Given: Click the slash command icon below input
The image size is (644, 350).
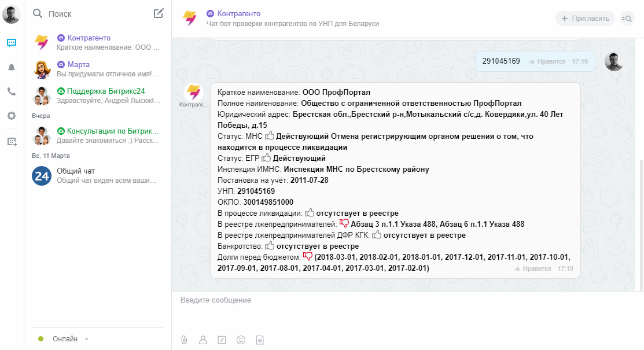Looking at the screenshot, I should pos(222,340).
